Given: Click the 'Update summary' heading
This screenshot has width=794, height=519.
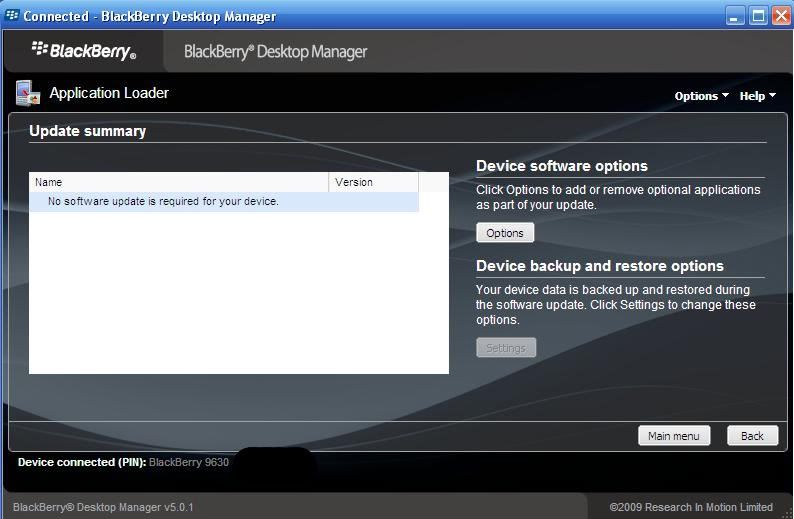Looking at the screenshot, I should point(88,131).
